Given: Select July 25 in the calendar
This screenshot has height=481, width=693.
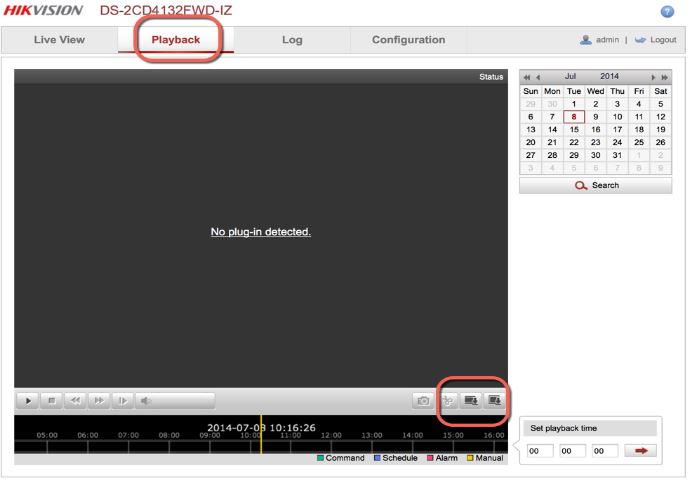Looking at the screenshot, I should click(639, 142).
